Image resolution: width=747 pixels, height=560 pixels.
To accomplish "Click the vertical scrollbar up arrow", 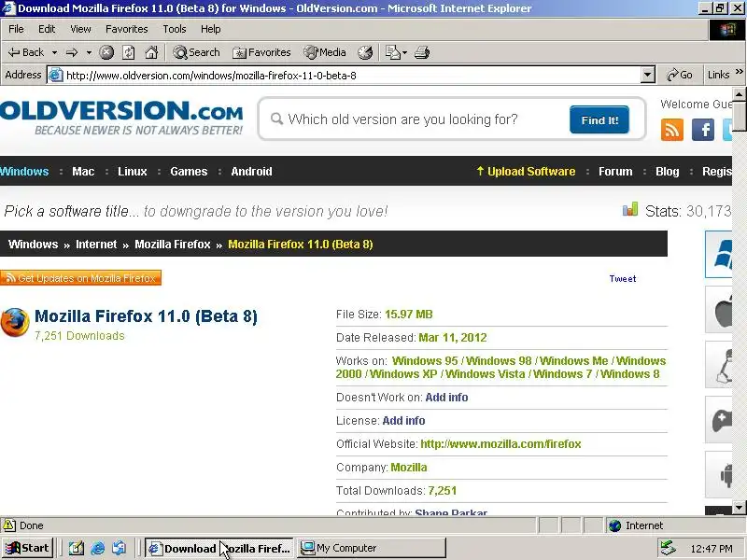I will [740, 94].
